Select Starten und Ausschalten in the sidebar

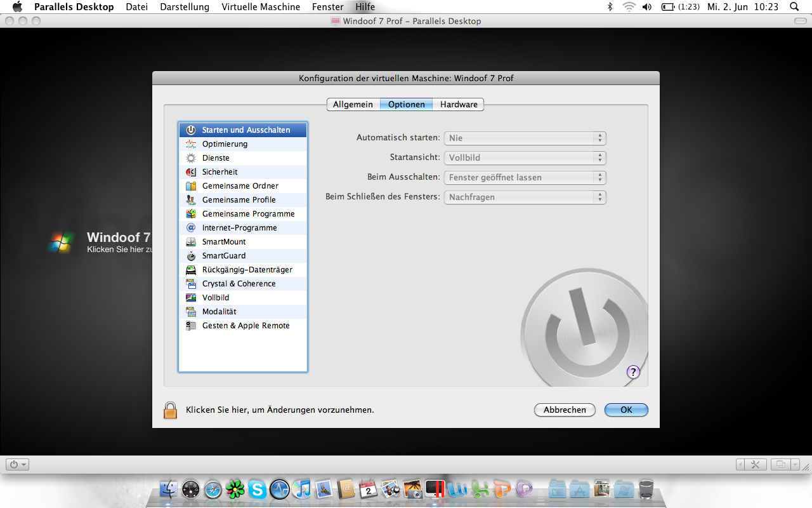(243, 130)
